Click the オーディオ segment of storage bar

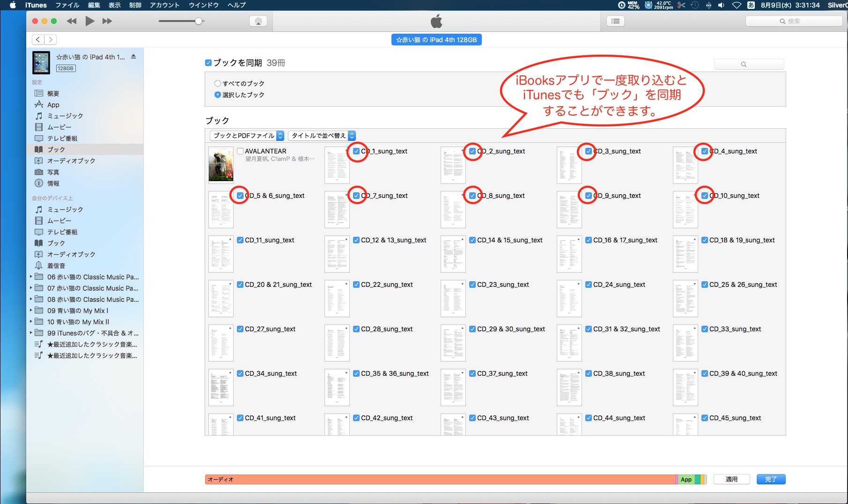tap(440, 479)
